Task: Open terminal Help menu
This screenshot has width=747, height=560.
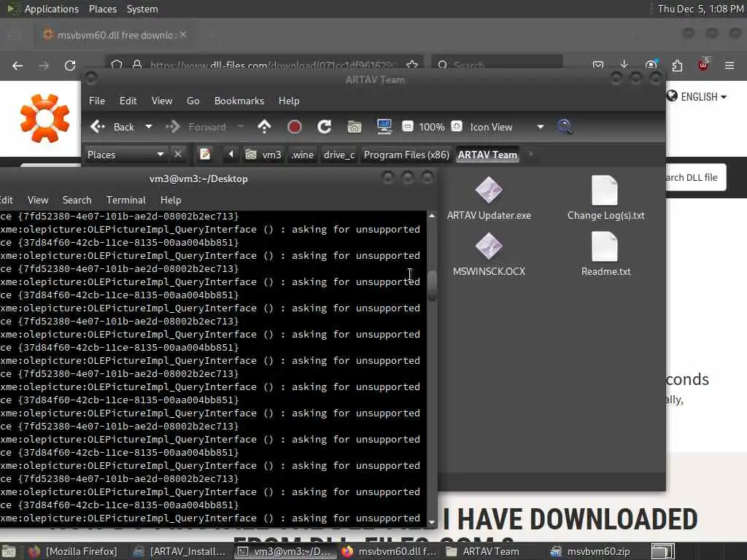Action: [x=171, y=200]
